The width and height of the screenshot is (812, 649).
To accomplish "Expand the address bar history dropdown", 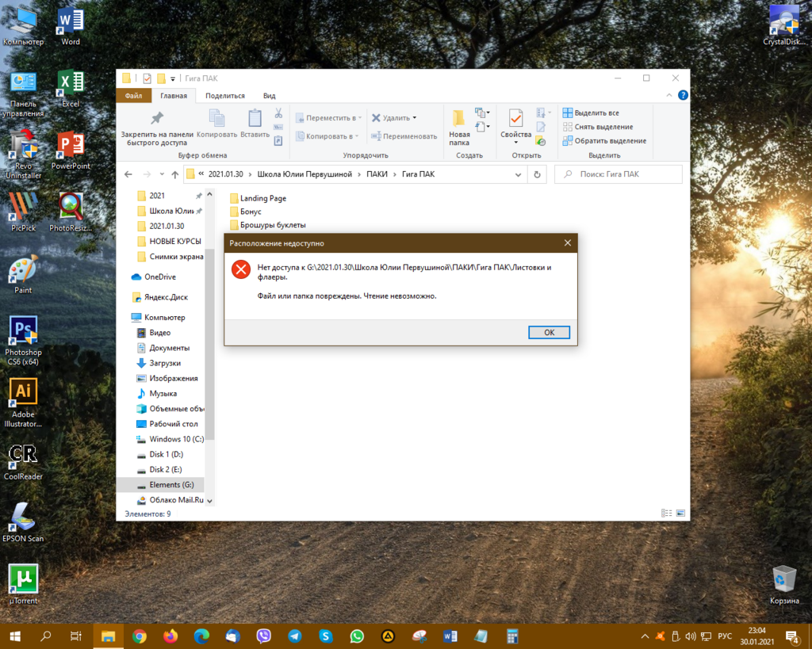I will point(518,174).
